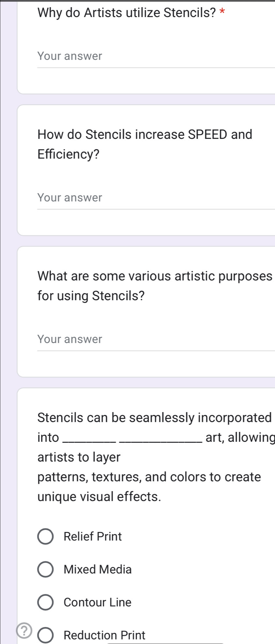
Task: Click the 'unique visual effects.' text line
Action: (99, 497)
